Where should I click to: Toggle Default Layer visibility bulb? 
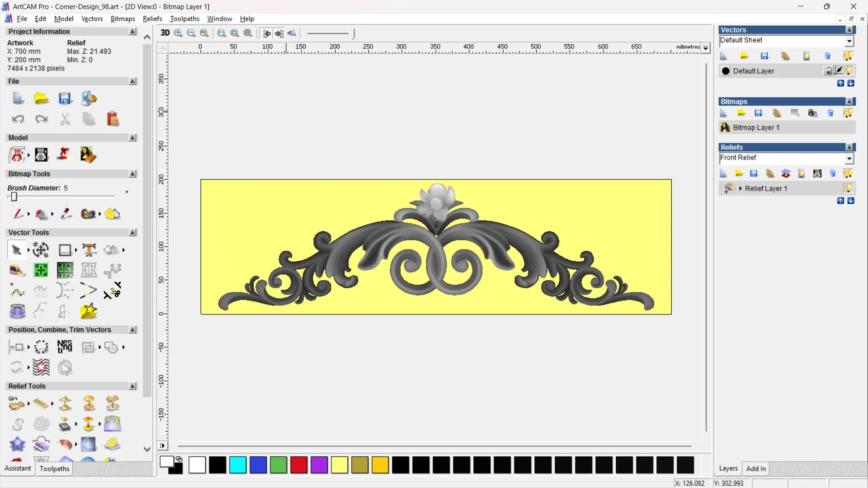(849, 71)
